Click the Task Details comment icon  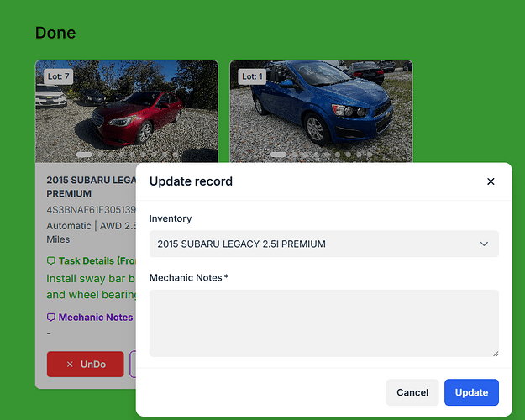51,261
